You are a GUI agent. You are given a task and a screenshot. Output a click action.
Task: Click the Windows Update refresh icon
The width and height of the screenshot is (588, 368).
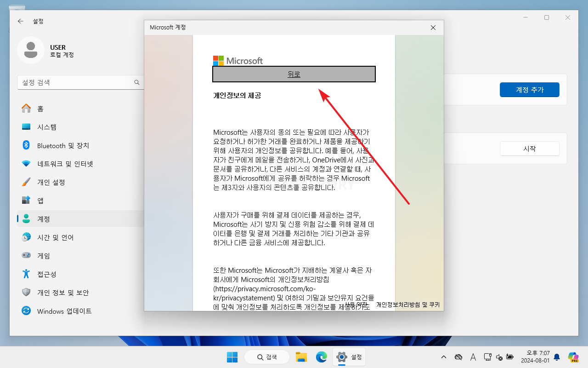pos(26,311)
